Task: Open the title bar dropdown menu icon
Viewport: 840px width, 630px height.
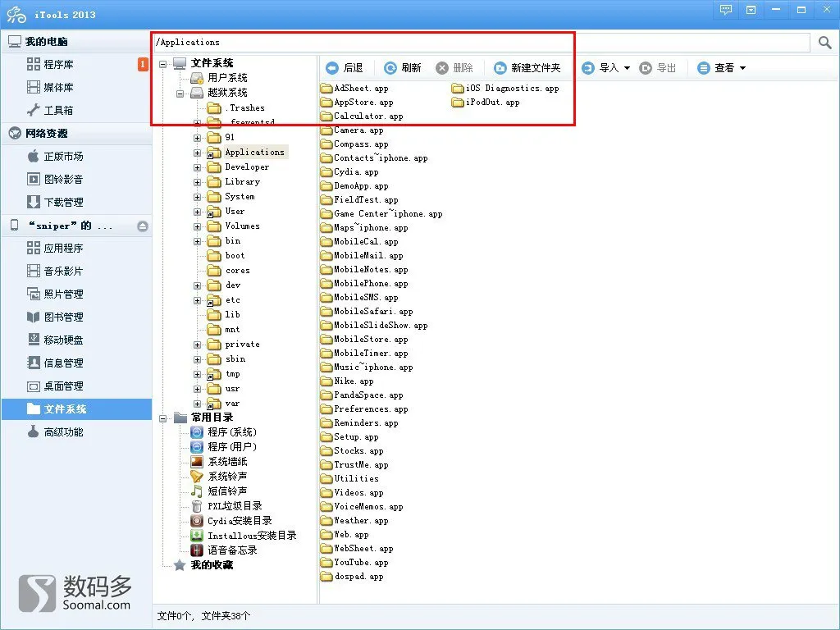Action: (751, 10)
